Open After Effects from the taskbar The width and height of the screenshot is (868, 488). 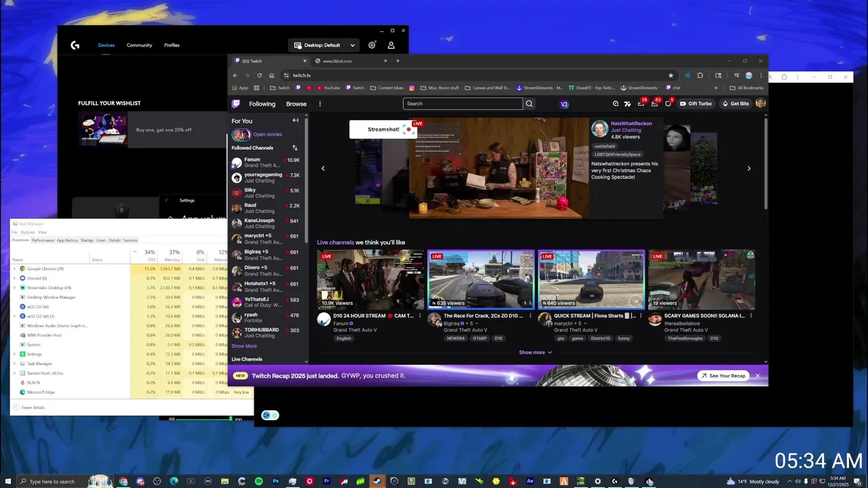point(530,481)
